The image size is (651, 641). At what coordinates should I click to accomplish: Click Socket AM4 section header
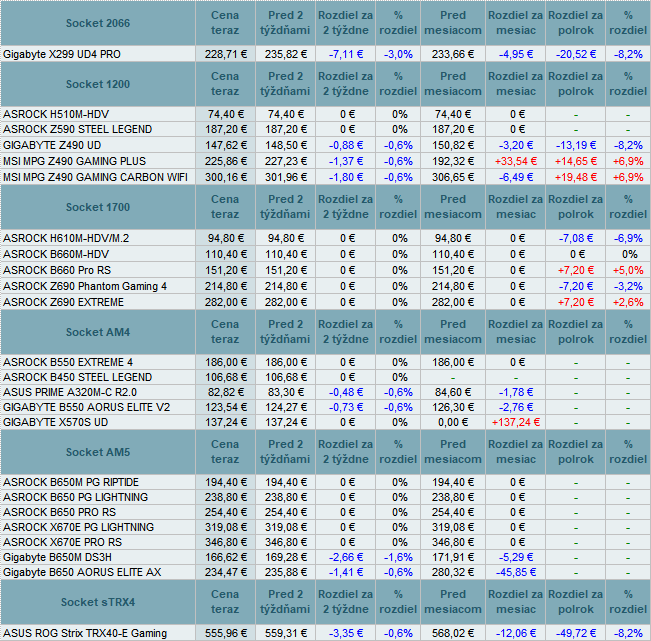click(98, 332)
